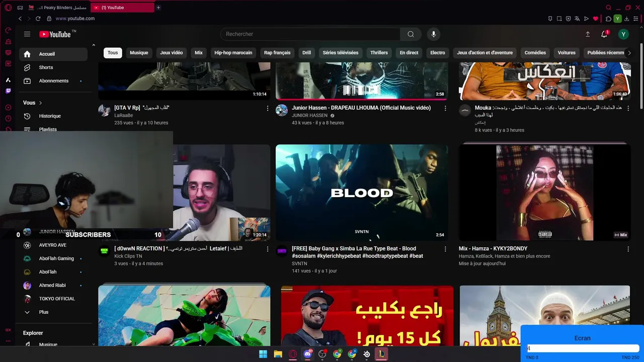Screen dimensions: 644x362
Task: Open browser extensions cube icon
Action: point(608,19)
